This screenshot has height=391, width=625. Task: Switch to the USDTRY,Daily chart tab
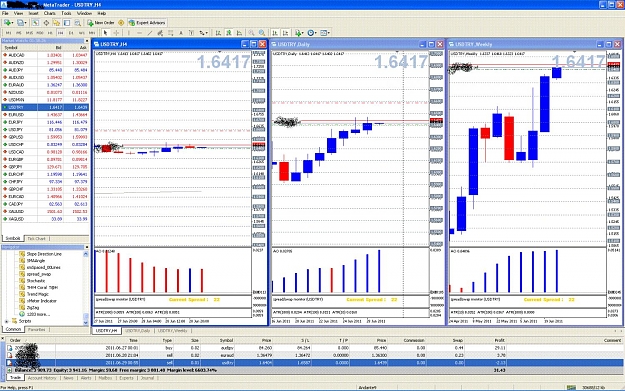click(138, 331)
